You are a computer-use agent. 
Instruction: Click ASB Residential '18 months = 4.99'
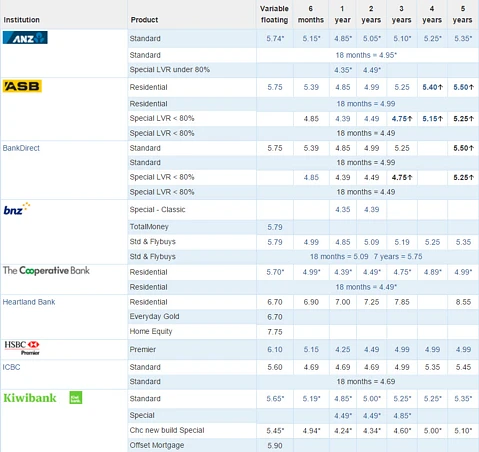click(x=366, y=104)
